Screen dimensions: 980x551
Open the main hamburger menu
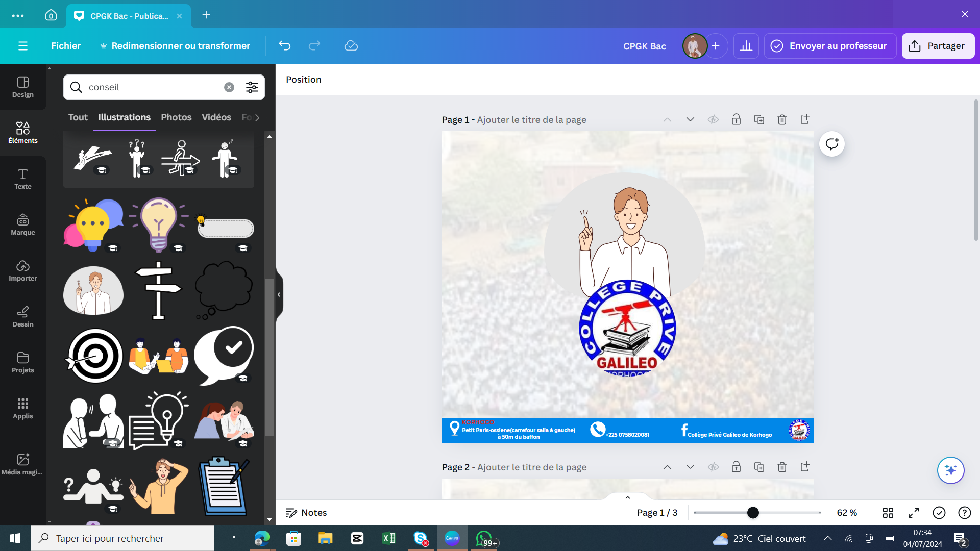[23, 46]
